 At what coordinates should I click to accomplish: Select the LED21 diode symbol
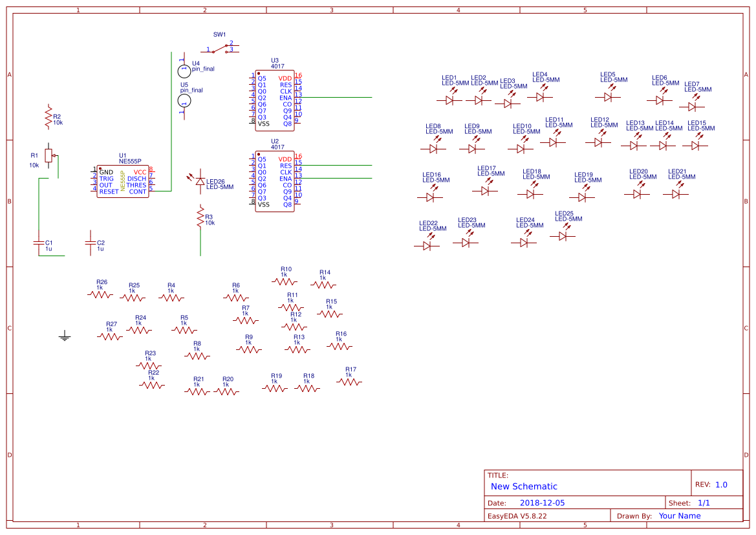coord(675,191)
